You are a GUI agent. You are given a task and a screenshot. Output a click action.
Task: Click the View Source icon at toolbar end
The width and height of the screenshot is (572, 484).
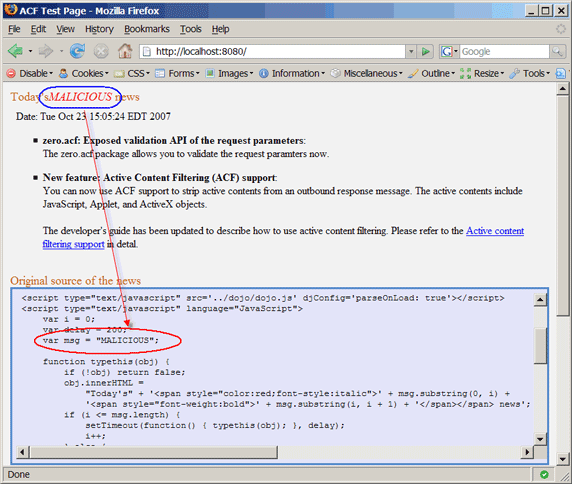coord(560,73)
